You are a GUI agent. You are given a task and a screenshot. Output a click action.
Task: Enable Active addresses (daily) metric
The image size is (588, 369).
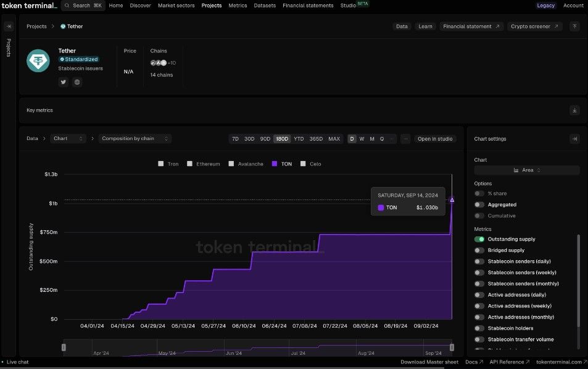coord(479,295)
